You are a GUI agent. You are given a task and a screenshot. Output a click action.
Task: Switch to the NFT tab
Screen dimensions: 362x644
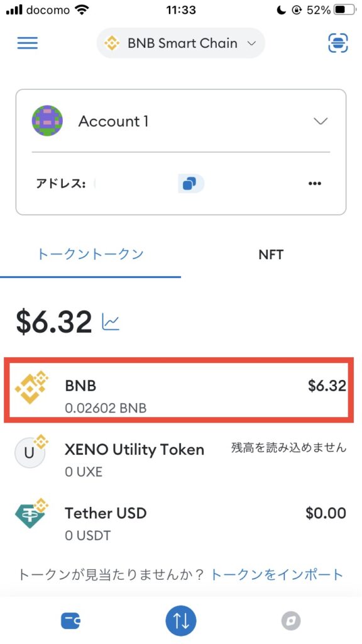pyautogui.click(x=271, y=255)
